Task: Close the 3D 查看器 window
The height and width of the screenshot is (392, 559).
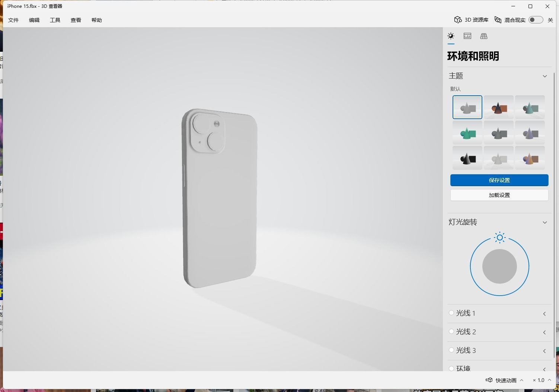Action: pyautogui.click(x=547, y=6)
